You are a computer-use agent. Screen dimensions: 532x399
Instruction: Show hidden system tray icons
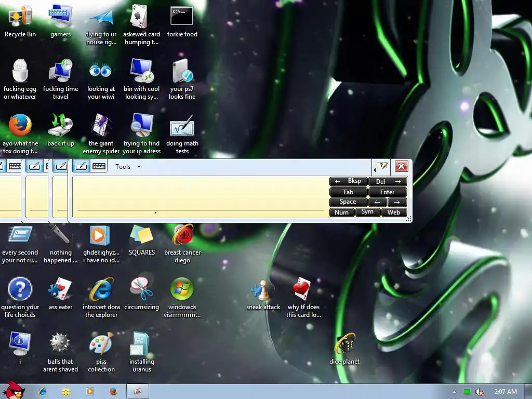454,392
